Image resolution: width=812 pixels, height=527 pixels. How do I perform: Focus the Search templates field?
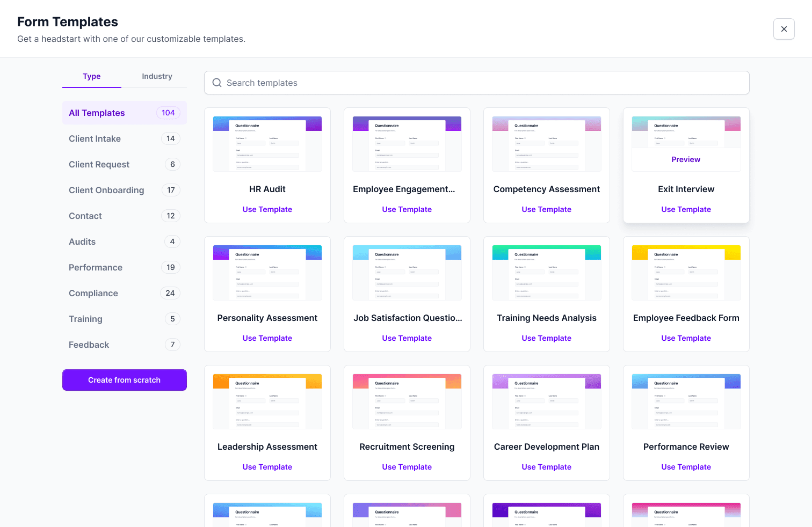(x=476, y=83)
